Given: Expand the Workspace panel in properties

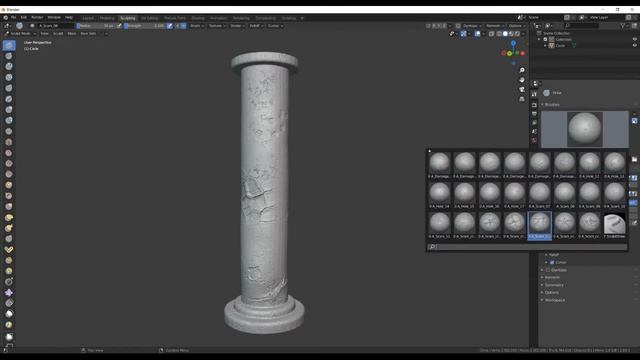Looking at the screenshot, I should (555, 300).
